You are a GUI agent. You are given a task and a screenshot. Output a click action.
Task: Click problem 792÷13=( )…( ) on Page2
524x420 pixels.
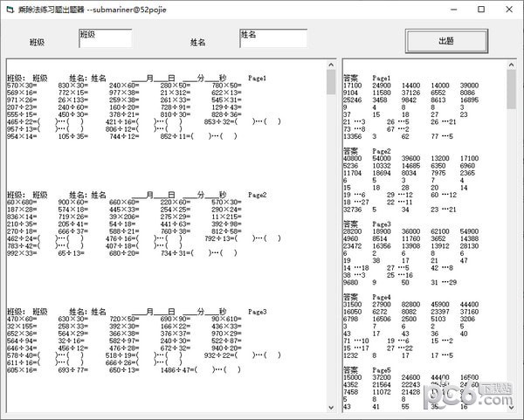[x=242, y=238]
